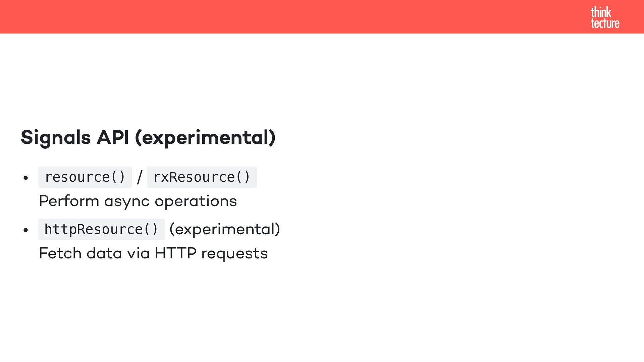Screen dimensions: 644x362
Task: Click the word "HTTP" in the last line
Action: pyautogui.click(x=175, y=253)
